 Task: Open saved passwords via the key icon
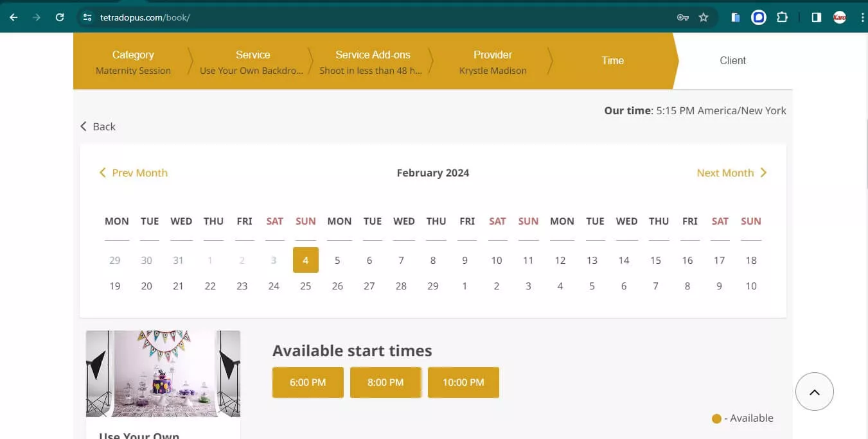tap(682, 17)
